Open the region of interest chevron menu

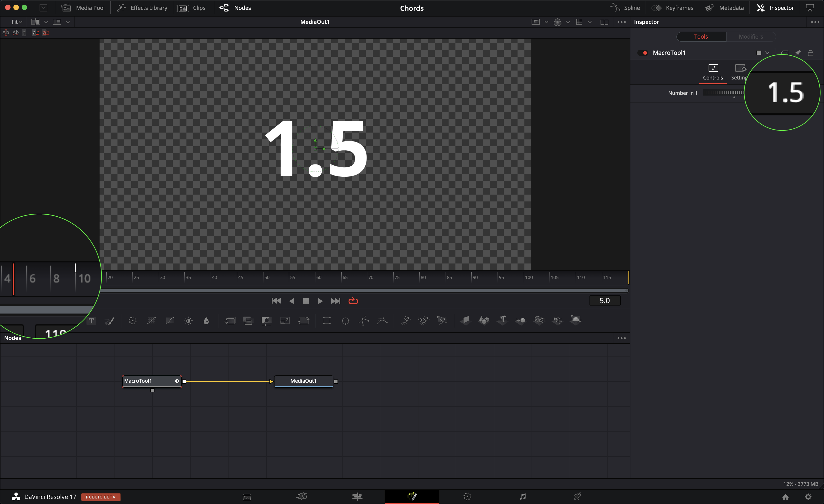coord(546,22)
